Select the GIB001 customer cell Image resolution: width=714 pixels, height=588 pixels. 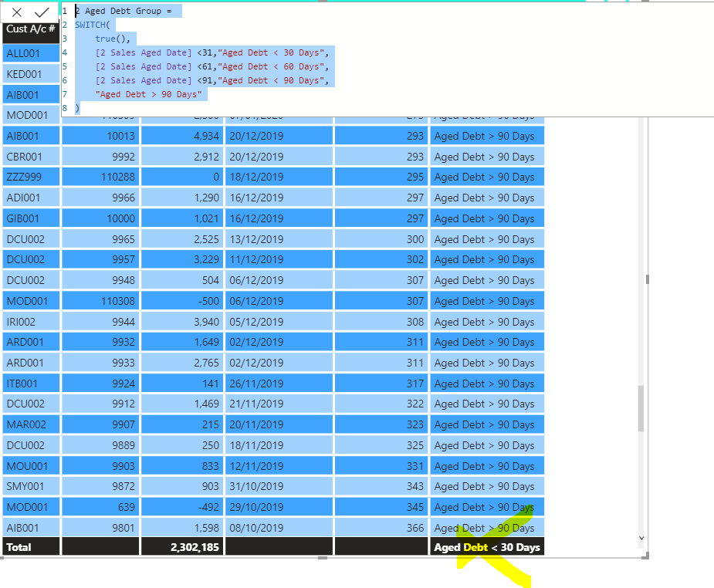coord(31,218)
